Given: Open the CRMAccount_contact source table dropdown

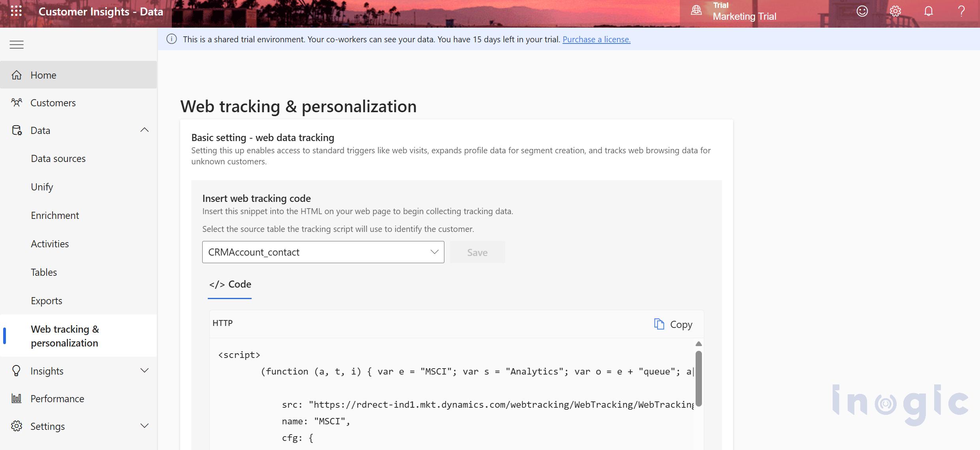Looking at the screenshot, I should (x=323, y=252).
